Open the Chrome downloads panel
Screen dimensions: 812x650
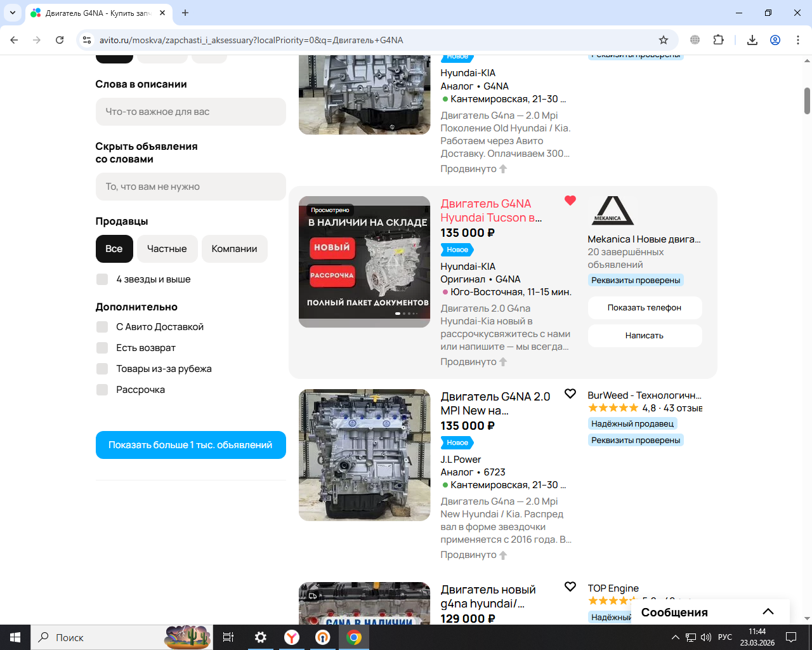(752, 40)
